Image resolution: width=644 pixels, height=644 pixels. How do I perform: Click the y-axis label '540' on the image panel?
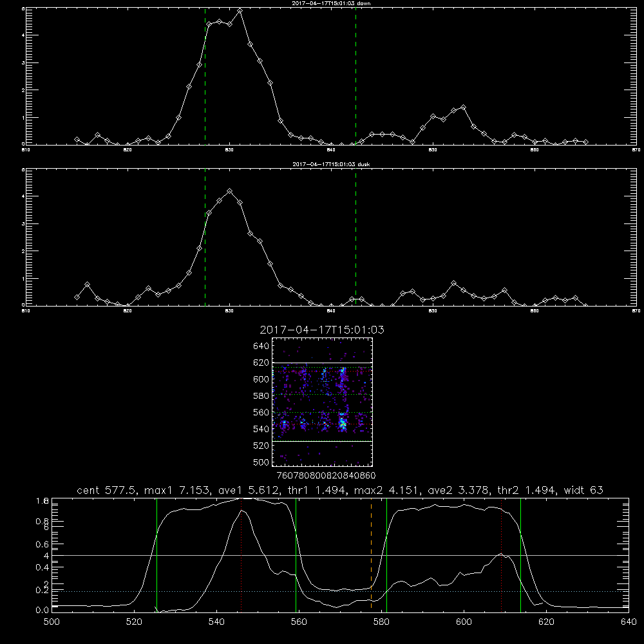261,429
